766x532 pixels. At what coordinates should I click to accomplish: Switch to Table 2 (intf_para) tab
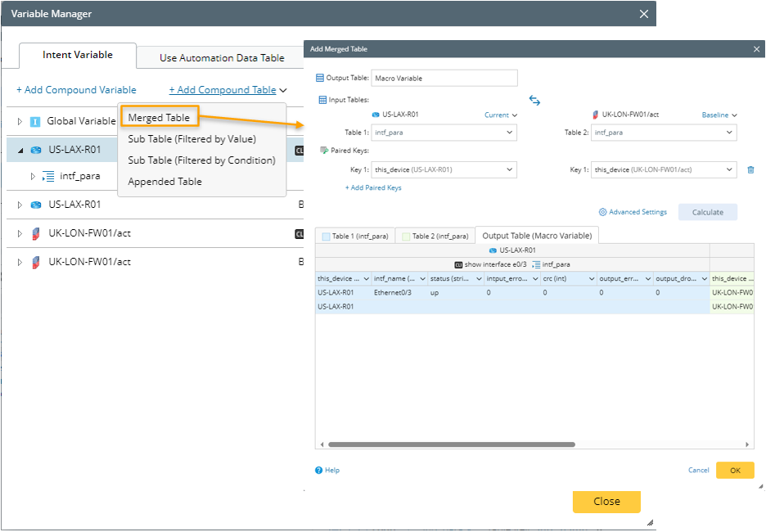tap(435, 237)
